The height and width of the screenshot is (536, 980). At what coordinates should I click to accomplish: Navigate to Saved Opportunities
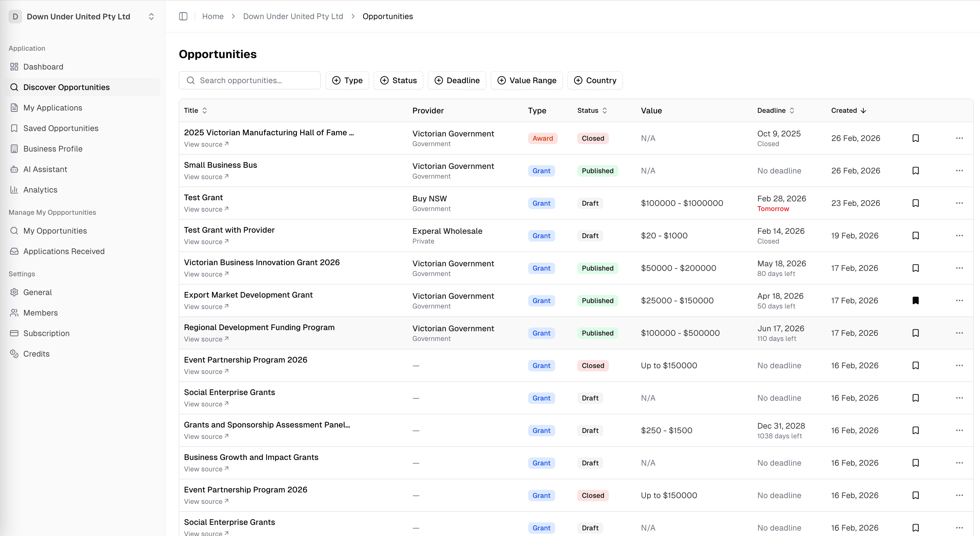(x=61, y=128)
